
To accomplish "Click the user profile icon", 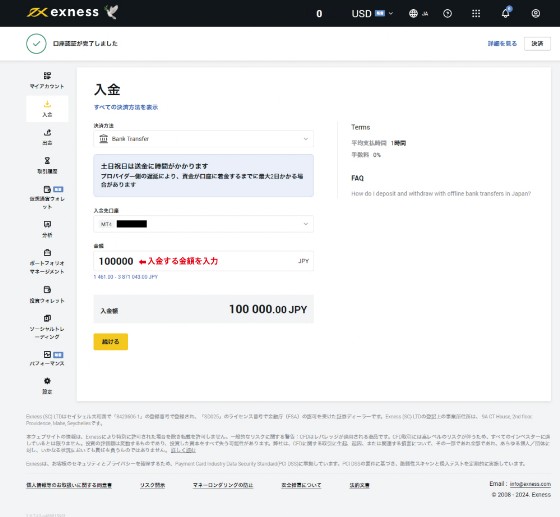I will click(535, 14).
